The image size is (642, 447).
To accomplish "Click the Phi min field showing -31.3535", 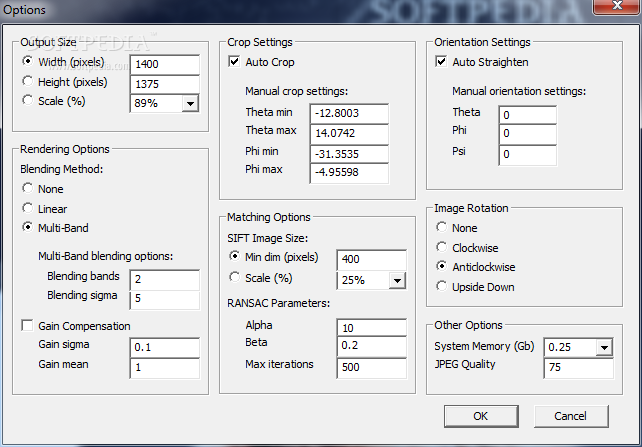I will [349, 154].
